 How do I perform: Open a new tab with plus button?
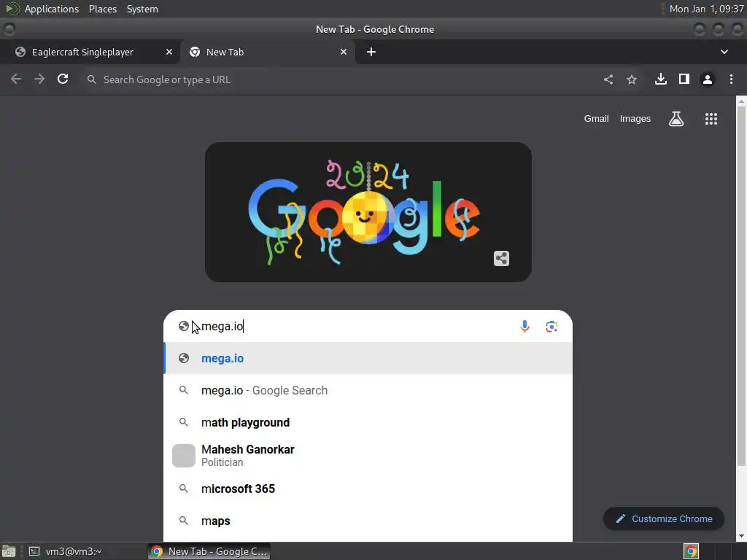(x=371, y=52)
